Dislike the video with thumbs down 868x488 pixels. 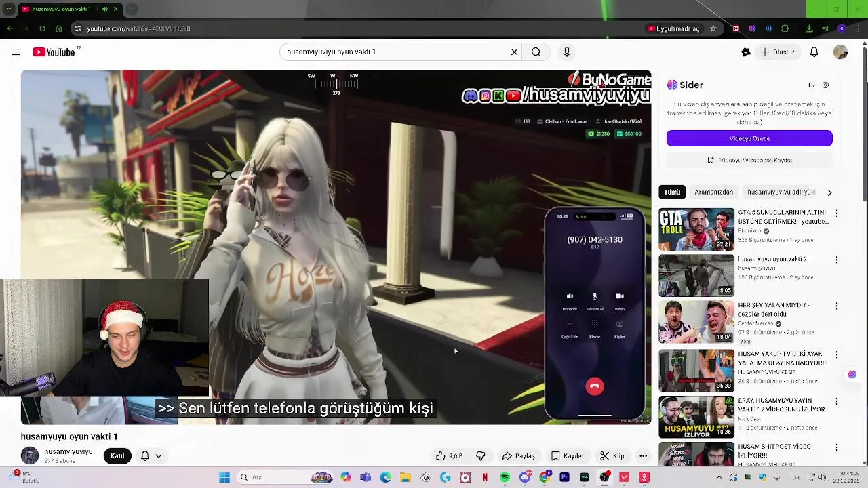[481, 456]
